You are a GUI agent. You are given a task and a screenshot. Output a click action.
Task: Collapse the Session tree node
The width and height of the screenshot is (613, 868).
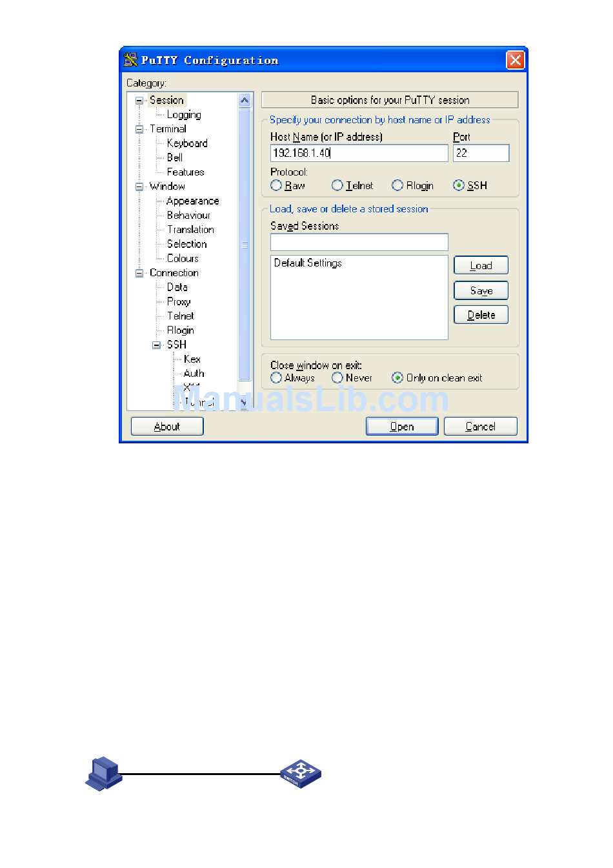pyautogui.click(x=139, y=101)
